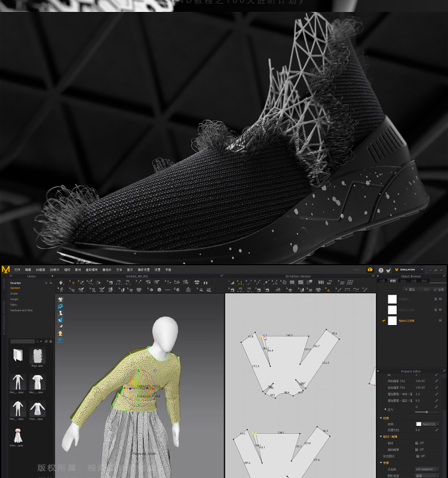Click the orange avatar head icon in viewport sidebar
Viewport: 448px width, 478px height.
tap(60, 333)
